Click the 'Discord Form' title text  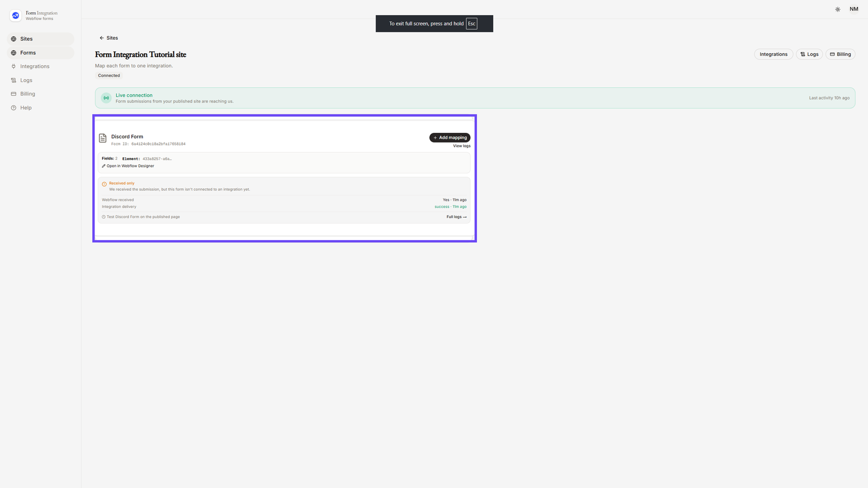127,137
